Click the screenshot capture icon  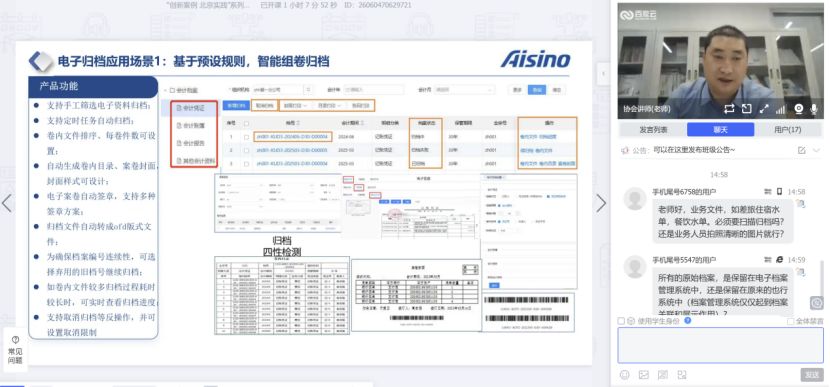coord(682,375)
